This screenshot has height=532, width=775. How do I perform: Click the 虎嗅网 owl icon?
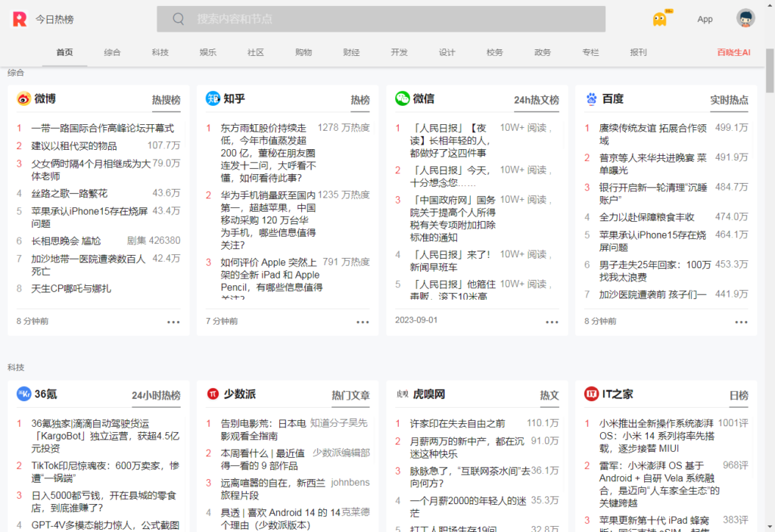point(401,394)
